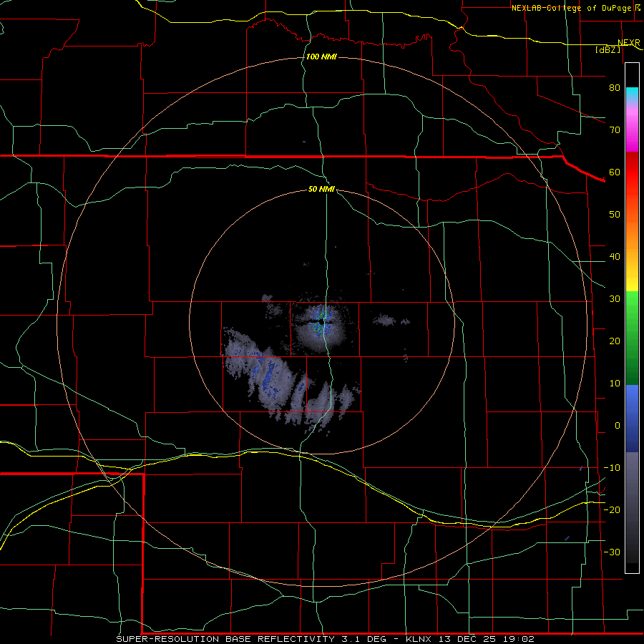The width and height of the screenshot is (644, 644).
Task: Click the 60 value on the dBZ scale
Action: coord(615,172)
